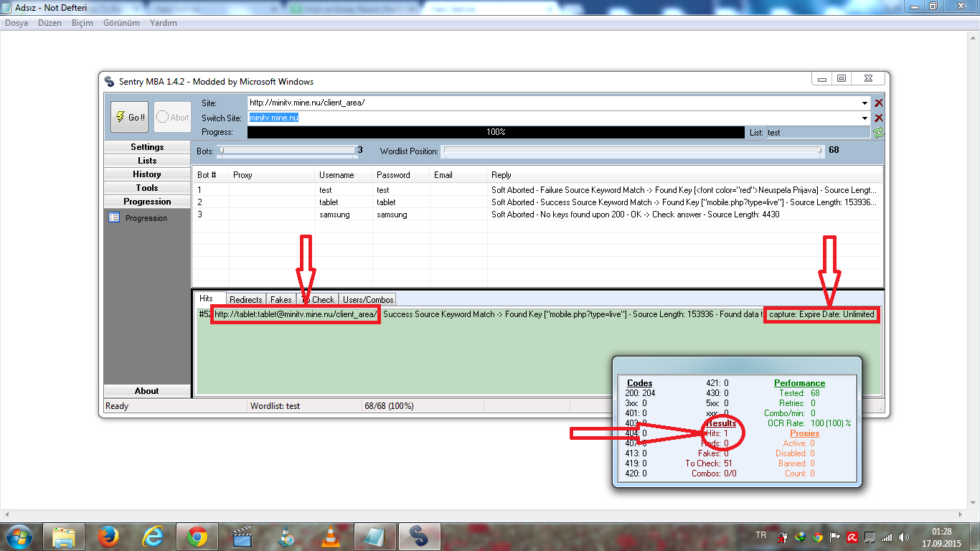The width and height of the screenshot is (980, 551).
Task: Expand the Site URL dropdown
Action: pyautogui.click(x=865, y=103)
